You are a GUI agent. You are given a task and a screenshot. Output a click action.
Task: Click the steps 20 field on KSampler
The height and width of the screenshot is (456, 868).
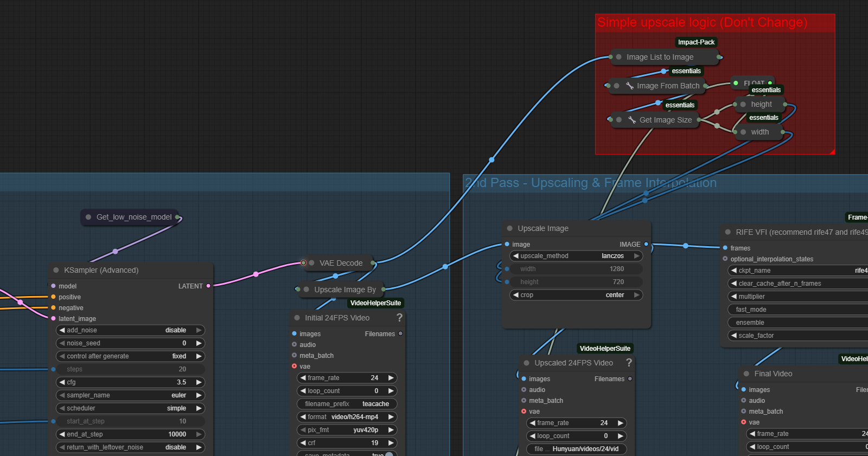pyautogui.click(x=130, y=369)
